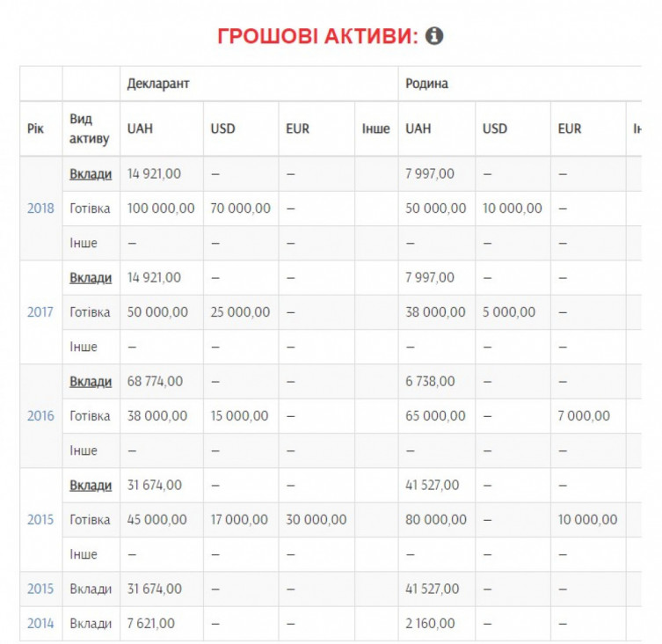Screen dimensions: 662x644
Task: Click the Рік column header
Action: tap(35, 128)
